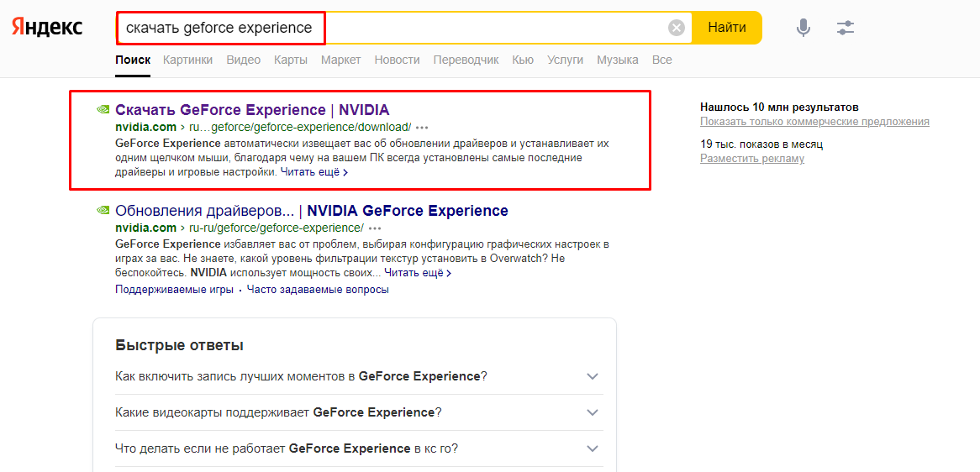The width and height of the screenshot is (980, 472).
Task: Click 'Читать ещё' in the second result
Action: click(x=418, y=273)
